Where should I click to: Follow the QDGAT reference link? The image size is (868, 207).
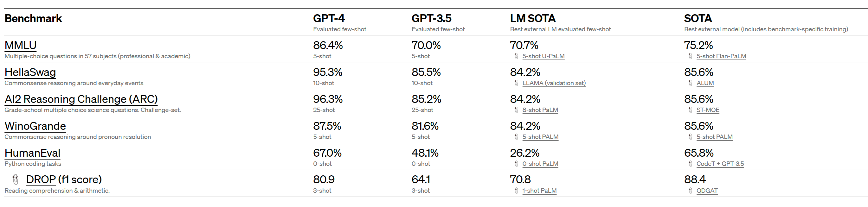(x=707, y=191)
